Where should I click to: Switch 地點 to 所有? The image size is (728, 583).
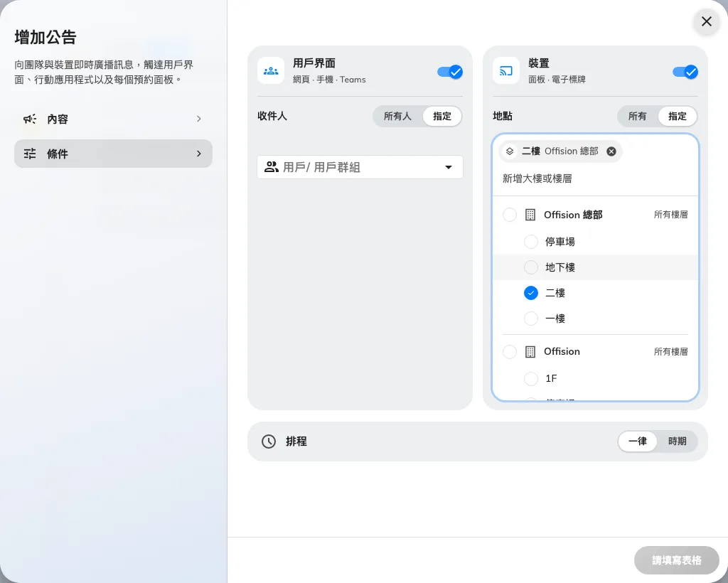[637, 116]
